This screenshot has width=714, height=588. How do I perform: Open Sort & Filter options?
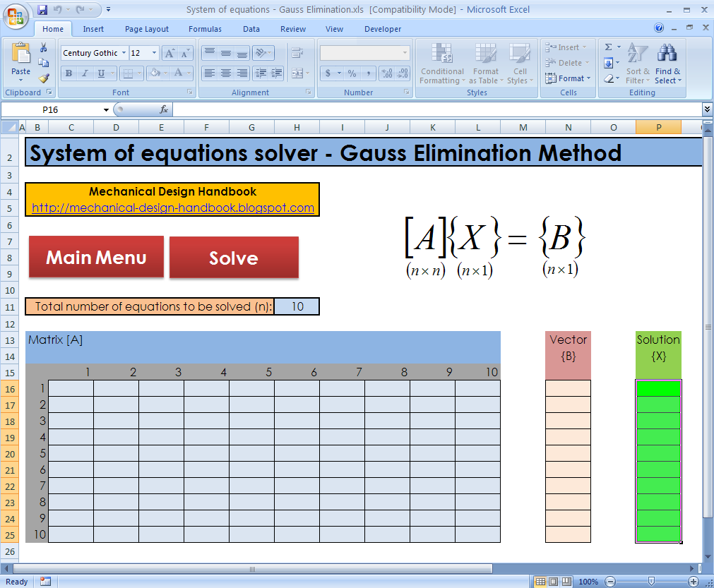(637, 64)
